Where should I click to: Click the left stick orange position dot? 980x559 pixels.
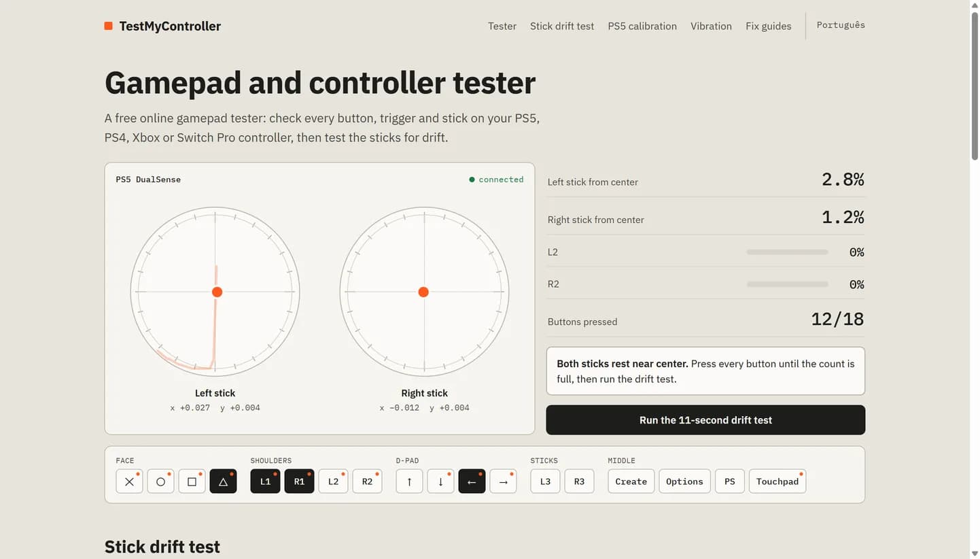(217, 292)
